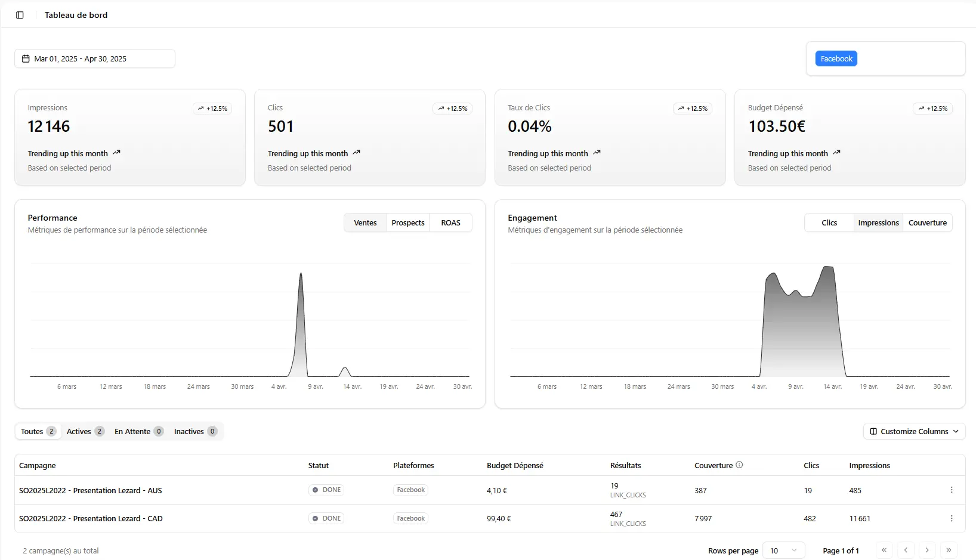Click the Couverture info icon

click(x=739, y=465)
